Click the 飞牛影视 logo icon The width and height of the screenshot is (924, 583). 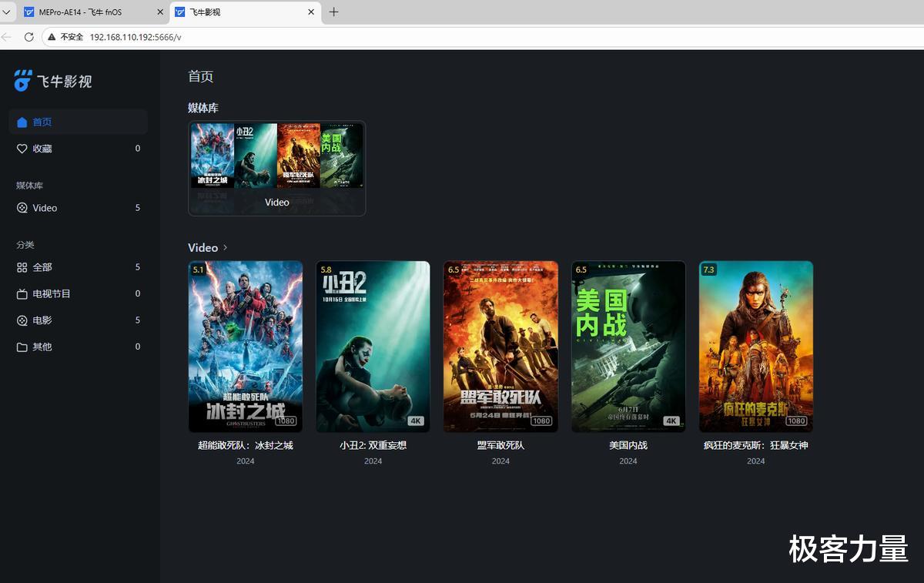point(23,80)
